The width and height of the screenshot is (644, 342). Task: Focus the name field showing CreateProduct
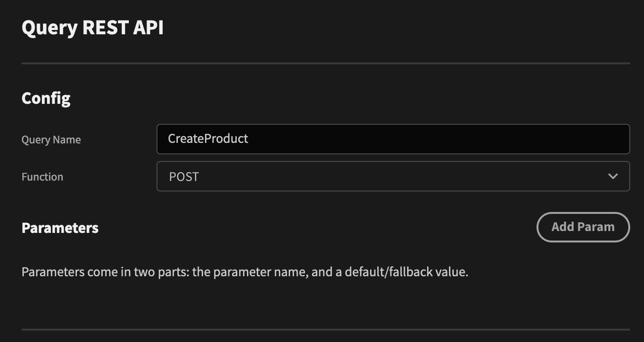pos(393,139)
